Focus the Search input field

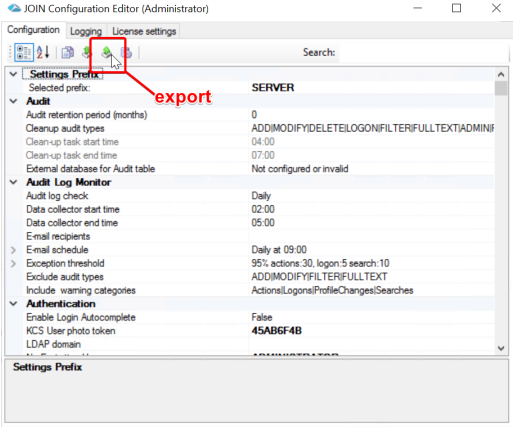[424, 53]
